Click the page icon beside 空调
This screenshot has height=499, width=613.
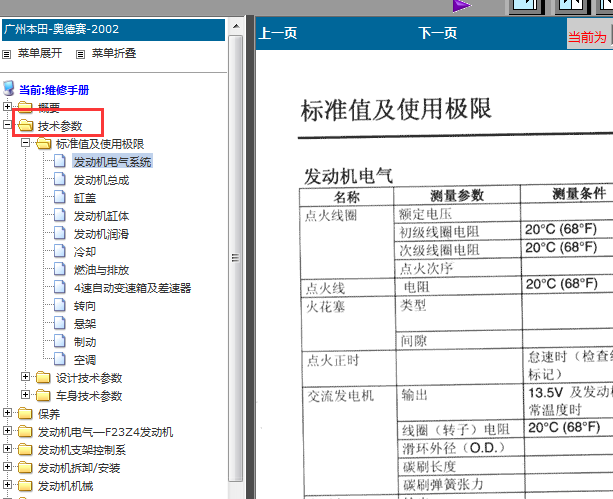pos(59,359)
